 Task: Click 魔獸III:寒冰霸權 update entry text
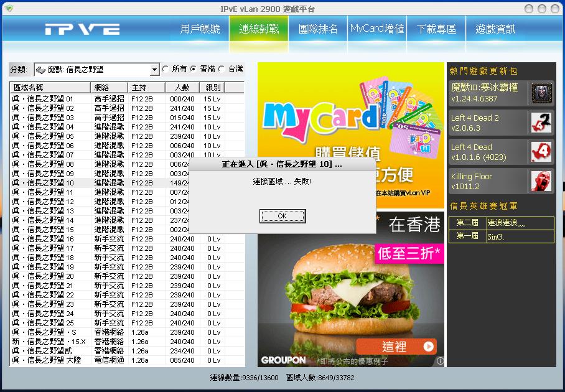point(484,93)
